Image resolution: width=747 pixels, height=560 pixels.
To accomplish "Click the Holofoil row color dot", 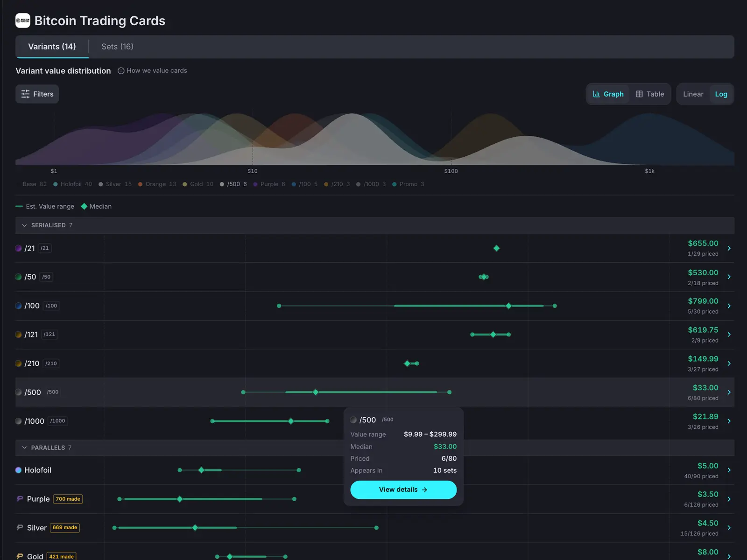I will (x=19, y=470).
